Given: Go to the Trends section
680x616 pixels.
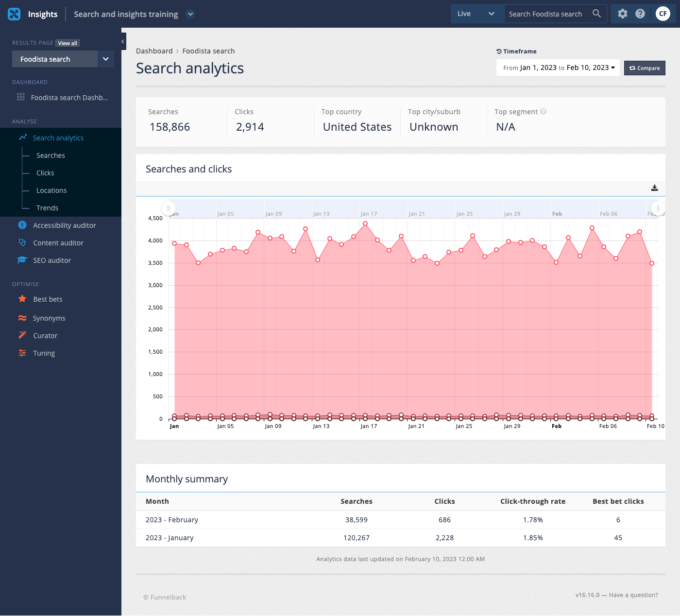Looking at the screenshot, I should tap(47, 207).
